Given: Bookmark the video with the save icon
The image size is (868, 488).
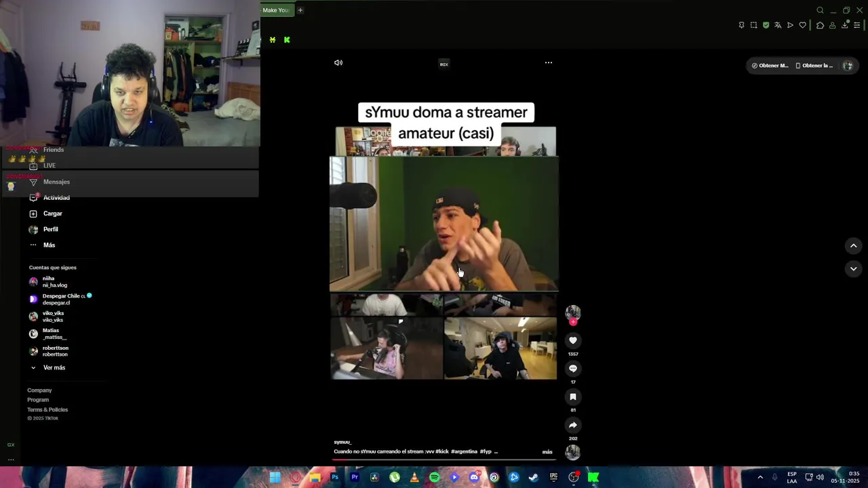Looking at the screenshot, I should click(x=573, y=397).
